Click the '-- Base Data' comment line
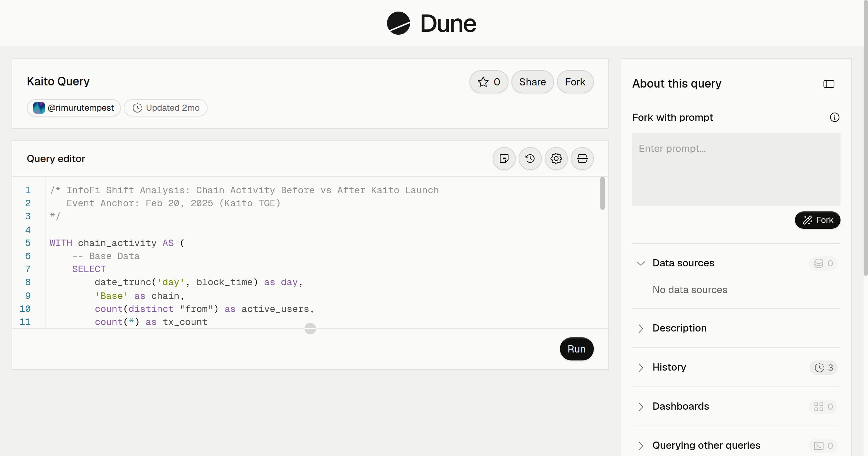 [106, 256]
